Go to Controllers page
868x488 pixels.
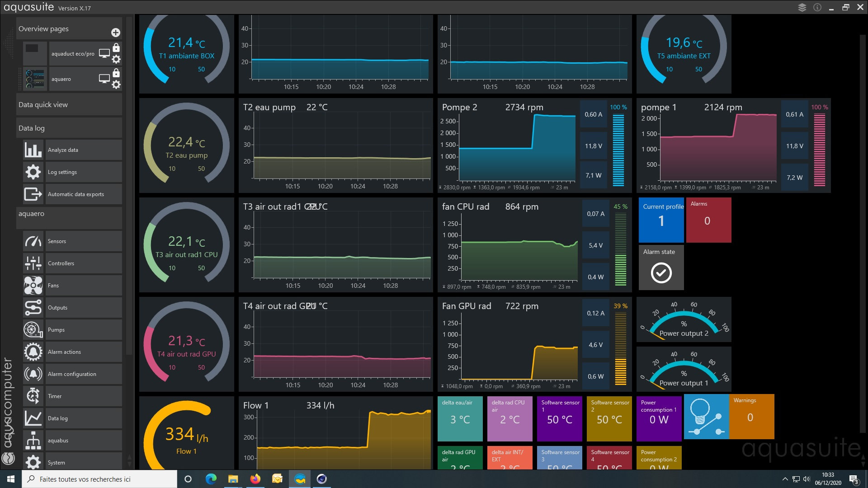84,263
